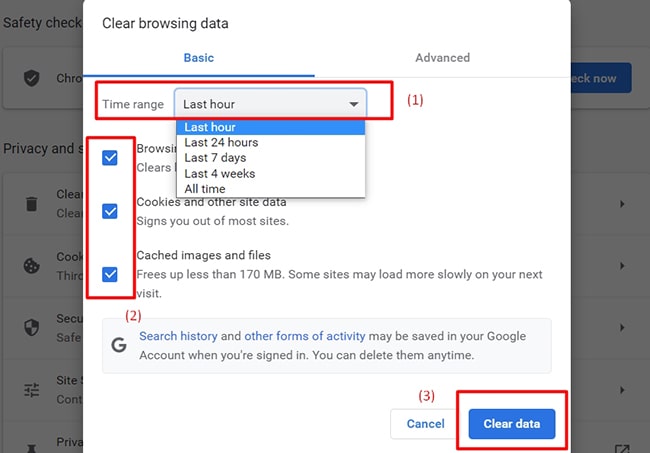Click the Site Settings sliders icon

point(32,390)
